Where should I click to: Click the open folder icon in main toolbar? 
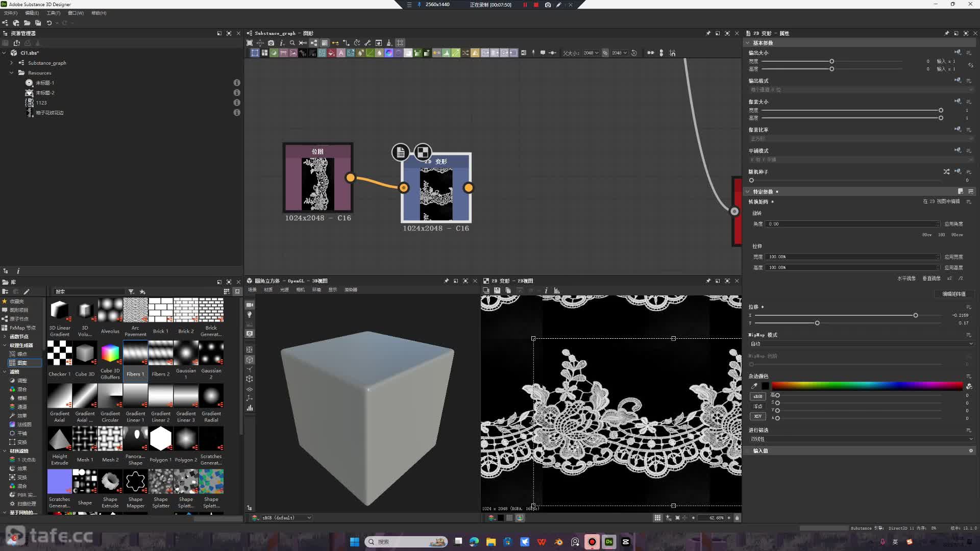click(27, 23)
